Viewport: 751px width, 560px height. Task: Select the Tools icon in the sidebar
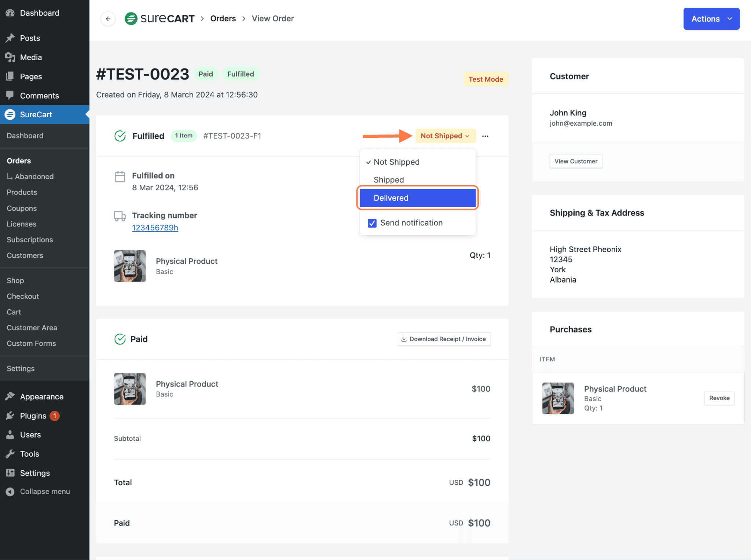[x=10, y=454]
